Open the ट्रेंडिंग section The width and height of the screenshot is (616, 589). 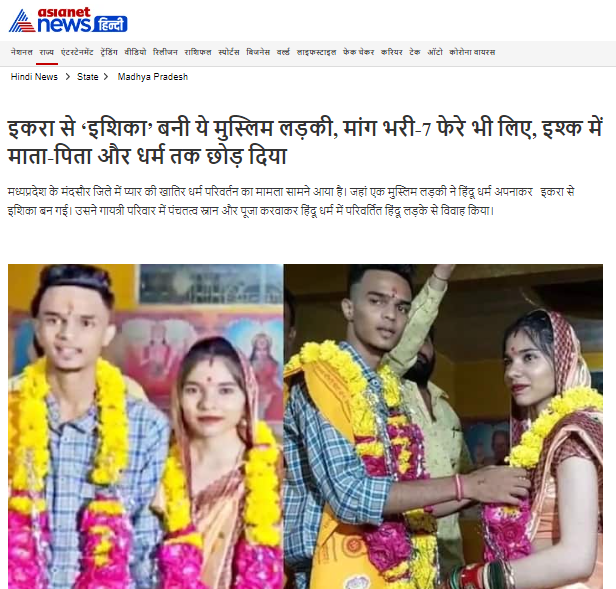pyautogui.click(x=109, y=52)
